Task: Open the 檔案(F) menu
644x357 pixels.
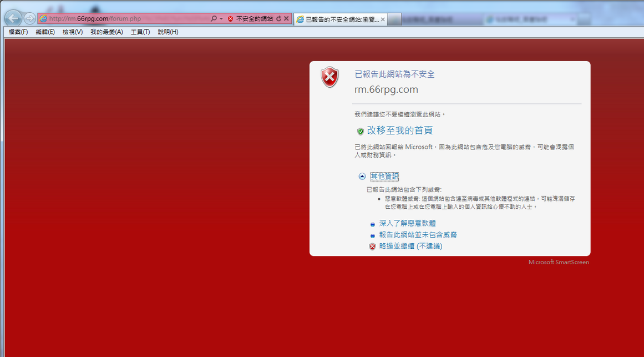Action: point(18,32)
